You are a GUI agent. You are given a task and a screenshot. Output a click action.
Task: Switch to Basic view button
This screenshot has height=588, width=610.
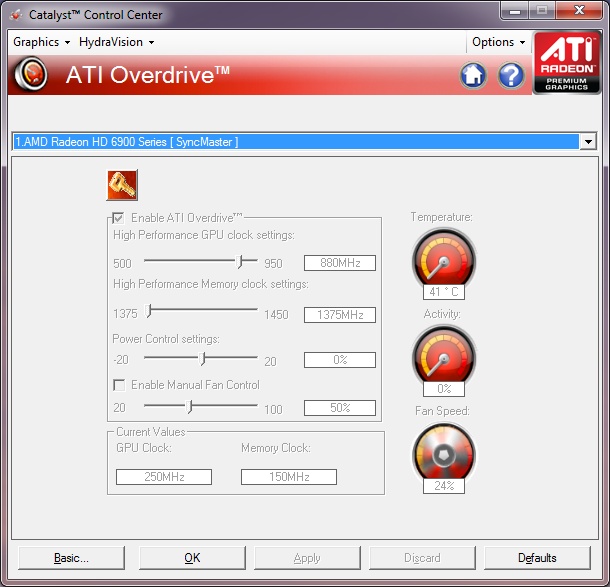tap(71, 558)
